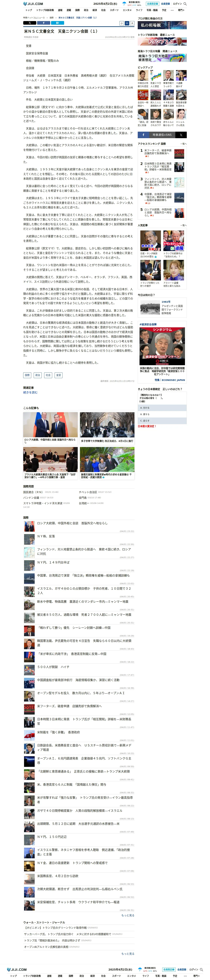Open イスラエル、ガザ４分の１の占領目標か headline
The height and width of the screenshot is (980, 210).
coord(84,590)
